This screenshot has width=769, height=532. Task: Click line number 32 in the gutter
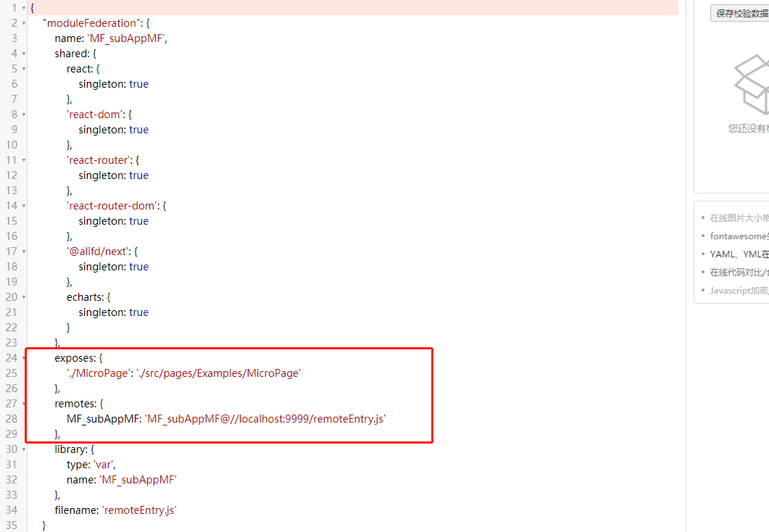[x=12, y=480]
